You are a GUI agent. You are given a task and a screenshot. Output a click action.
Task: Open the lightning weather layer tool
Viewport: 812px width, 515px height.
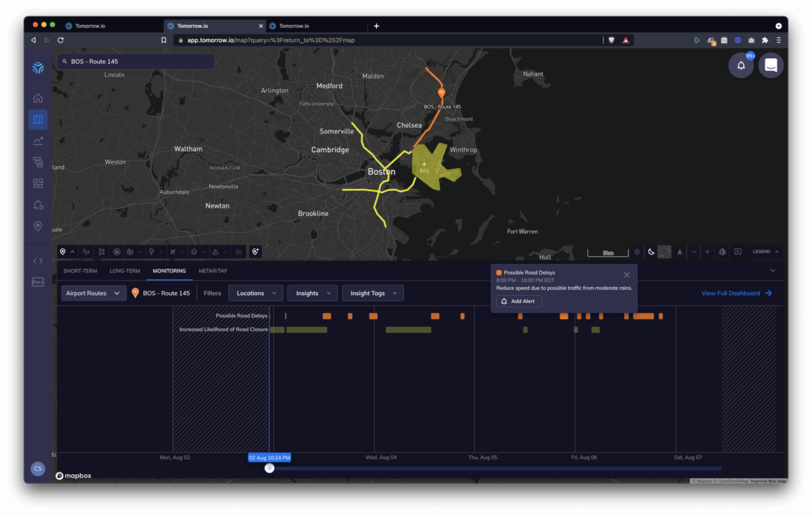click(152, 251)
